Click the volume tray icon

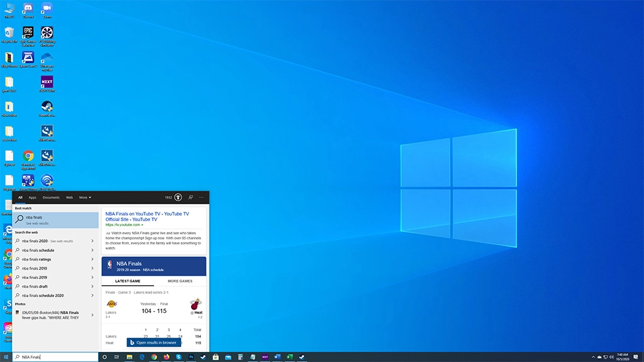[x=611, y=357]
